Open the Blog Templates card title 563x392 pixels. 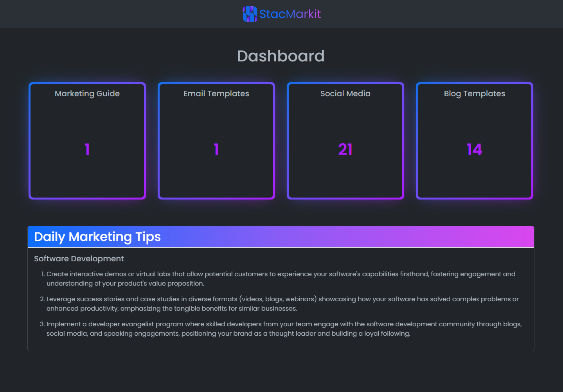tap(474, 94)
